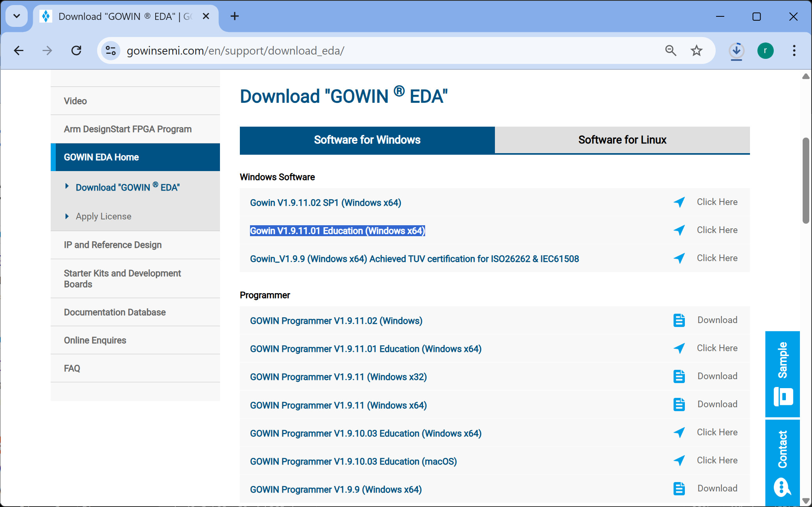812x507 pixels.
Task: Click Download for Programmer V1.9.11.02 (Windows)
Action: click(717, 320)
